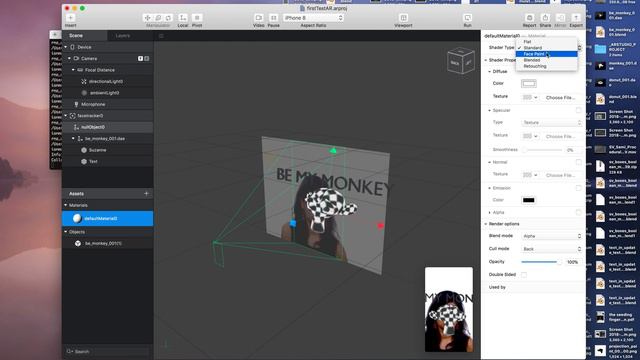Choose Retouching shader type option
640x360 pixels.
pos(547,66)
